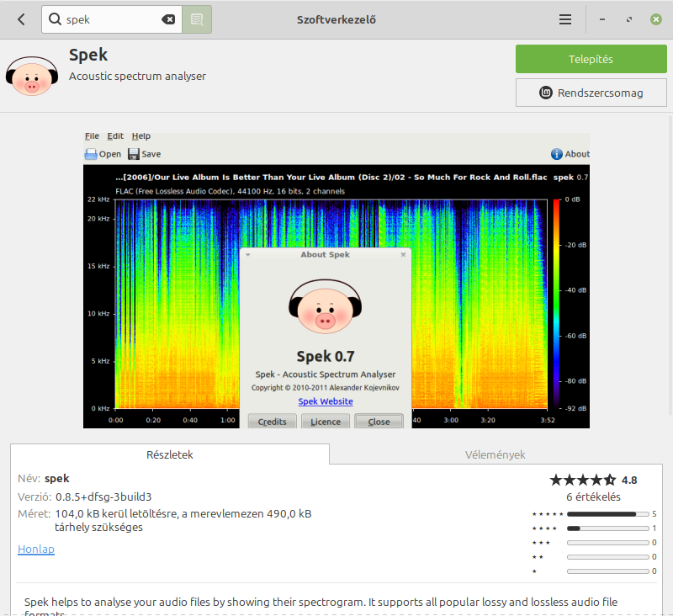Viewport: 673px width, 616px height.
Task: Toggle the search-in-description list button
Action: pyautogui.click(x=197, y=19)
